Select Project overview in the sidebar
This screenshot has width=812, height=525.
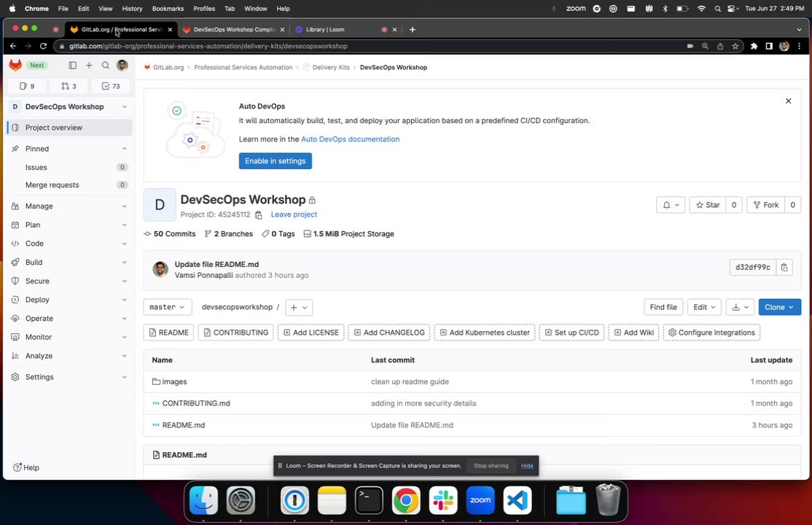point(69,128)
